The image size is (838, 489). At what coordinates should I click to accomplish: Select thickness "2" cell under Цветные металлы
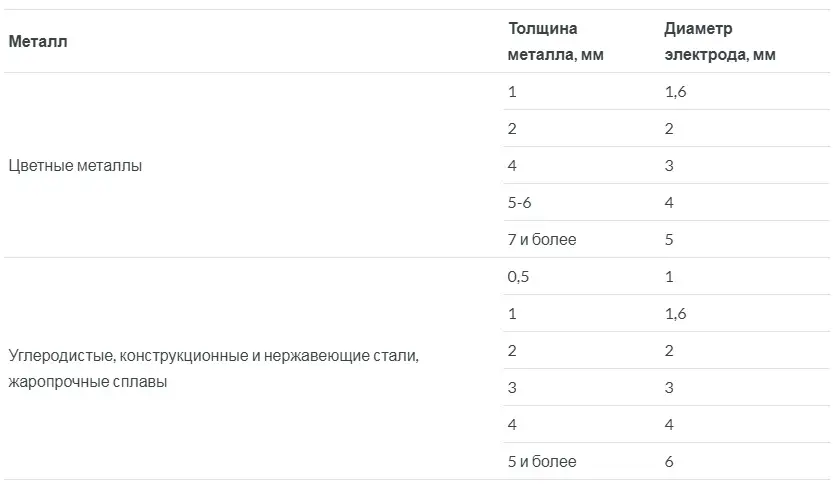coord(513,129)
